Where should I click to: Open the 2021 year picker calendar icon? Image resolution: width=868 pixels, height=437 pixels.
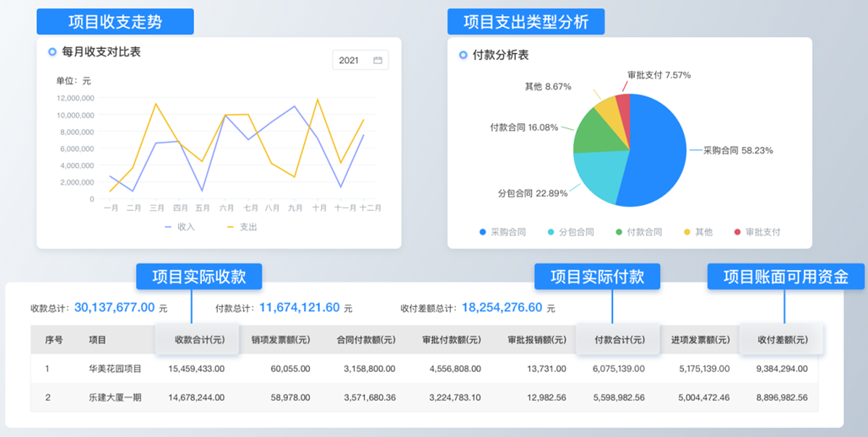377,61
